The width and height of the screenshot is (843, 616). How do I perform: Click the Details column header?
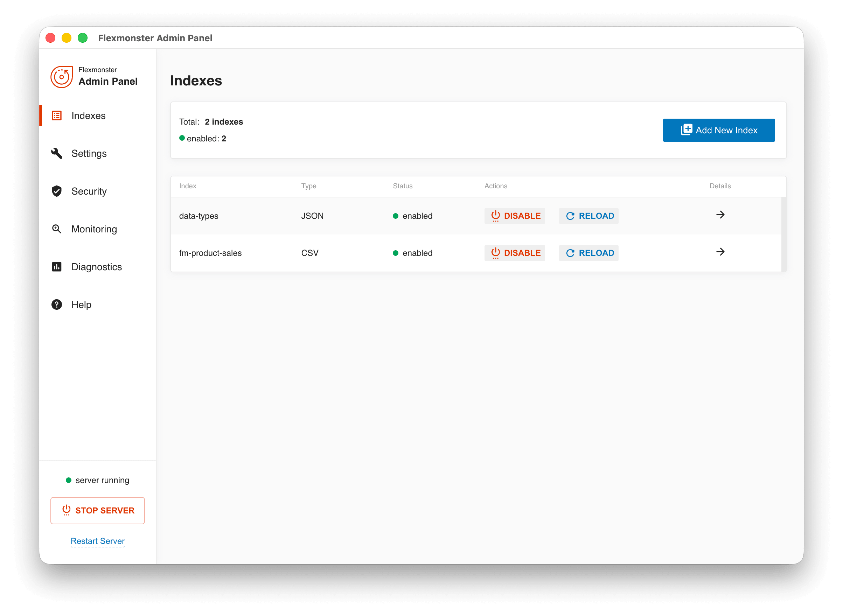coord(720,186)
